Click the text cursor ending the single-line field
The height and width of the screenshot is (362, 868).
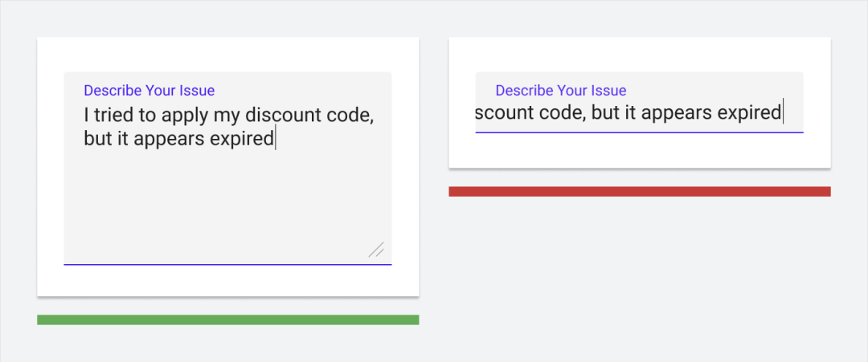coord(784,112)
